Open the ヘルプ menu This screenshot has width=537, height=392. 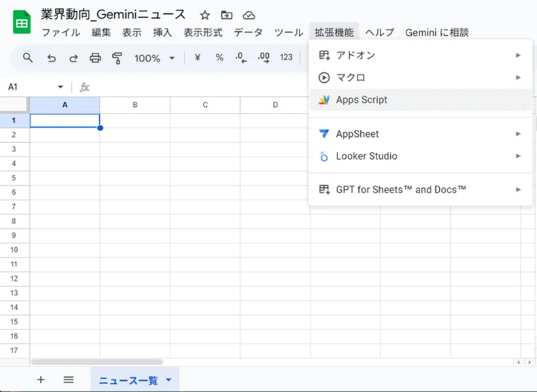[x=380, y=33]
